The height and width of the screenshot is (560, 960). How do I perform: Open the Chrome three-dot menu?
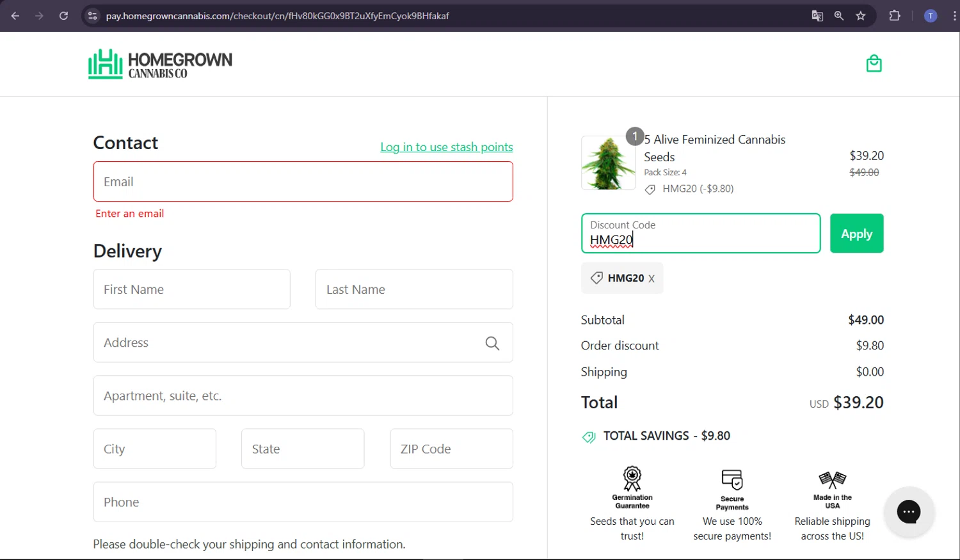click(954, 16)
